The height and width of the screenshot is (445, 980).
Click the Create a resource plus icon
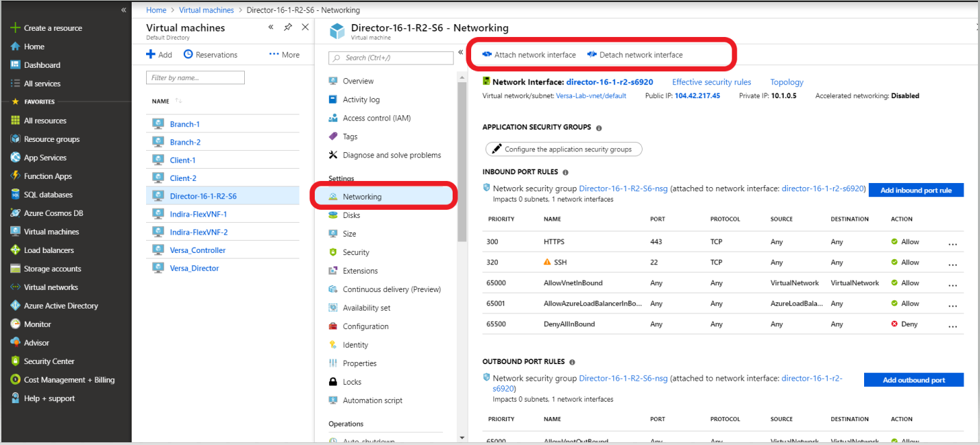[x=15, y=28]
